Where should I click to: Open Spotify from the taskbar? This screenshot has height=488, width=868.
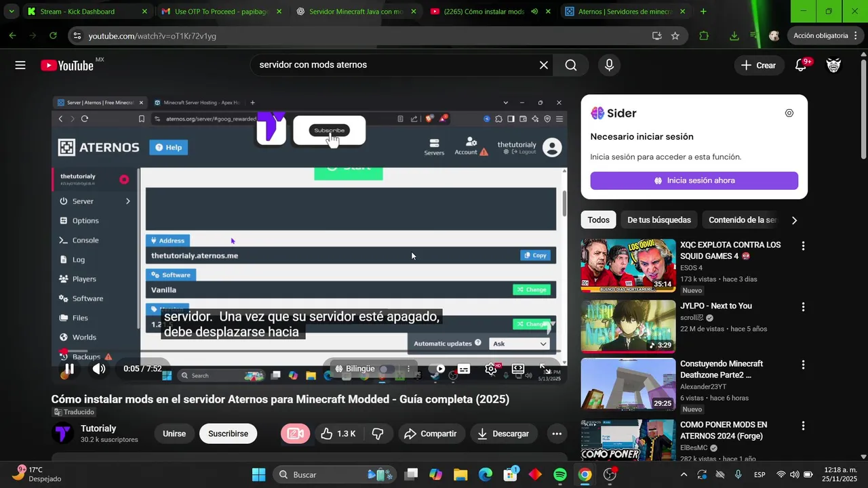560,474
